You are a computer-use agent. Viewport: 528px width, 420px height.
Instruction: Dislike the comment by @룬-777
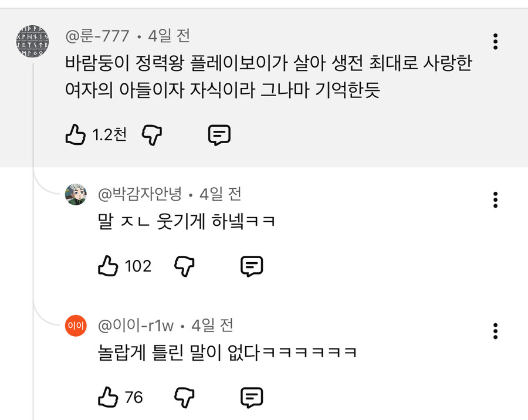[153, 134]
